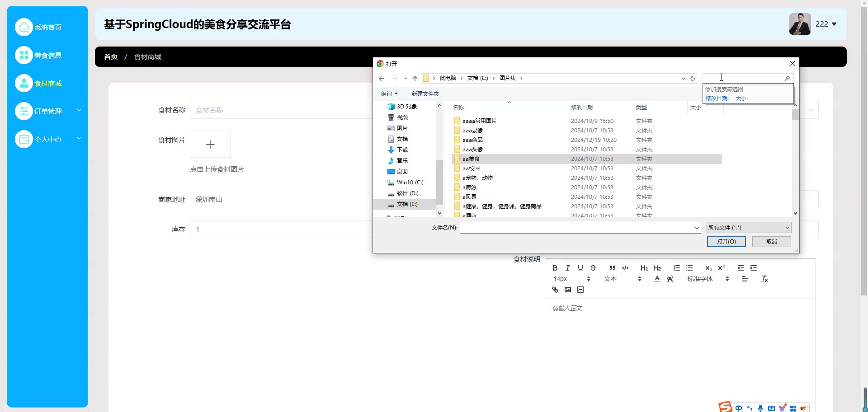The height and width of the screenshot is (412, 868).
Task: Click 新建文件夹 to create a folder
Action: point(425,94)
